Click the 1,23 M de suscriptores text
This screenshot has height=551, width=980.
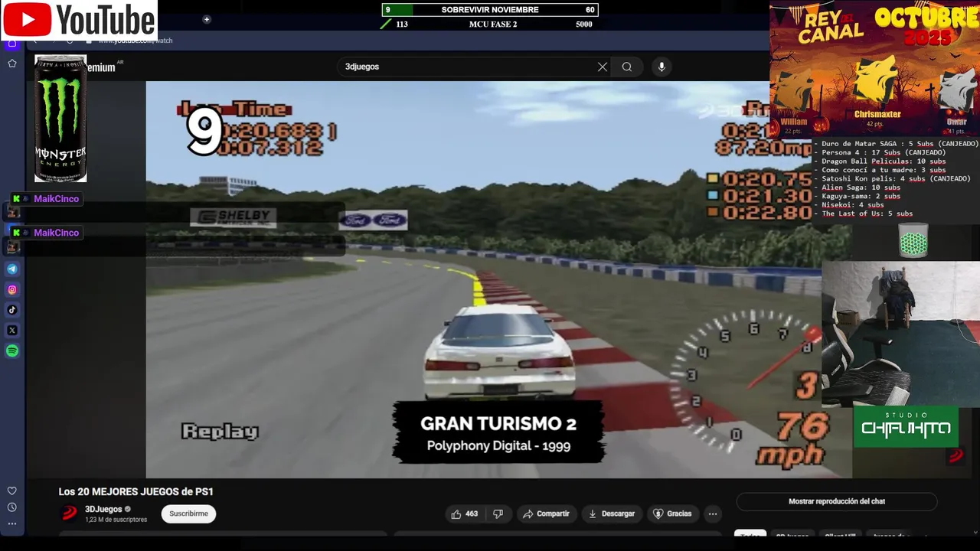point(116,520)
